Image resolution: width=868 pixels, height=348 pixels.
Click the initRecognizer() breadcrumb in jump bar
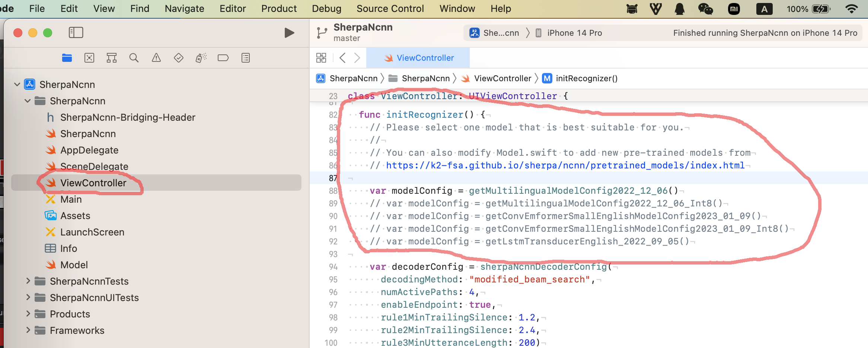(580, 78)
